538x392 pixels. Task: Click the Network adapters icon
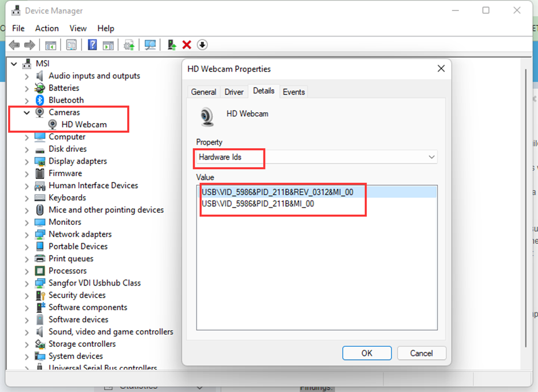click(40, 234)
